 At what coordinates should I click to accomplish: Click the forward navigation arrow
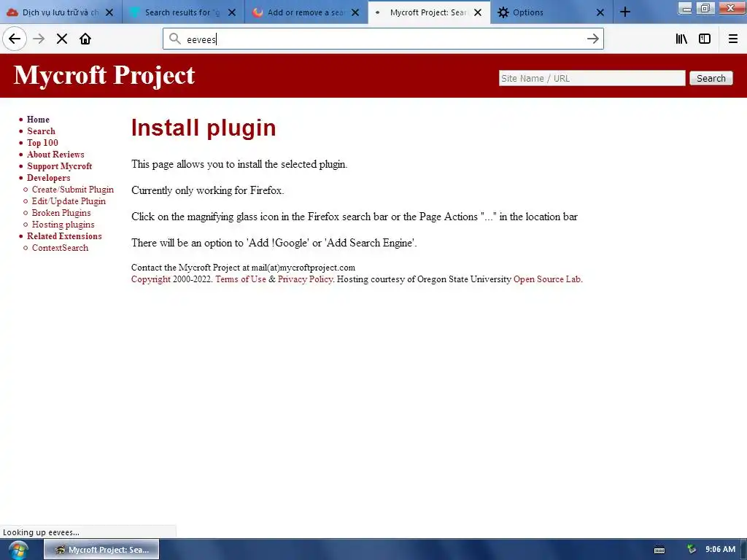tap(39, 39)
